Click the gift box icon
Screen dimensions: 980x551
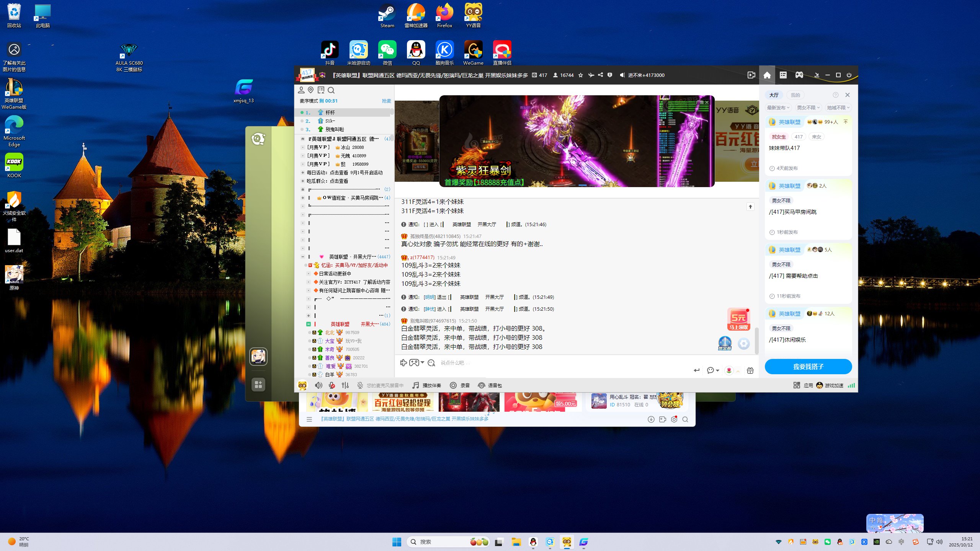pos(750,370)
